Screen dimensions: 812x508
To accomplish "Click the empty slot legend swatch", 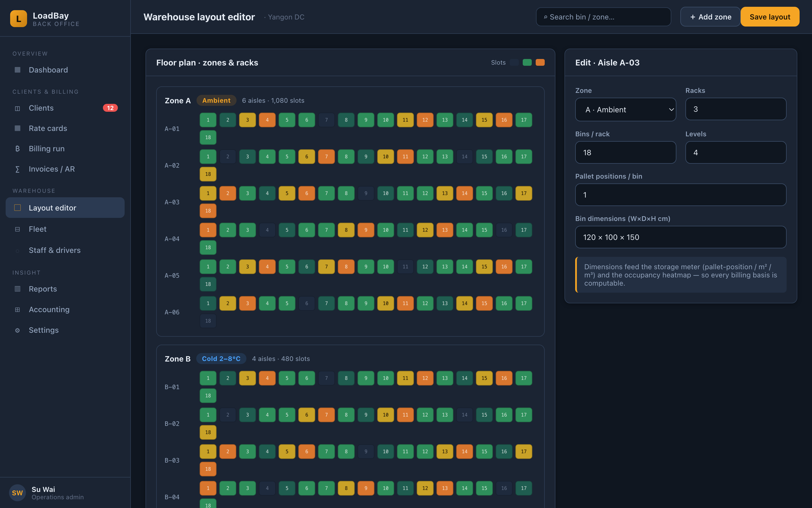I will [514, 62].
